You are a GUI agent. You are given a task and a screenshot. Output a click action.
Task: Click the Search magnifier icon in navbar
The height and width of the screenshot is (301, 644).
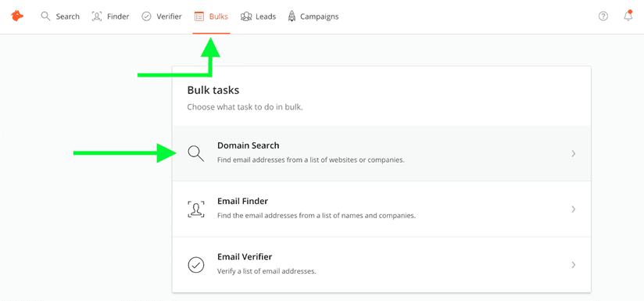pyautogui.click(x=45, y=16)
